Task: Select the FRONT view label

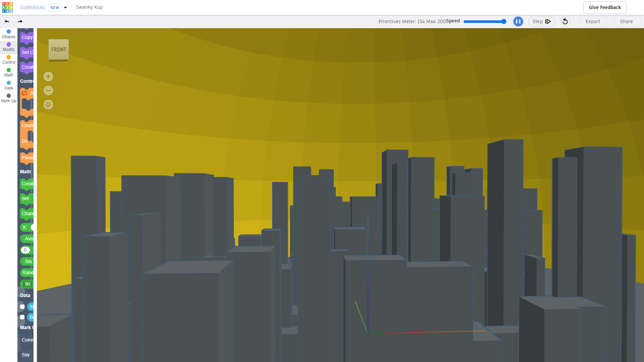Action: click(x=58, y=49)
